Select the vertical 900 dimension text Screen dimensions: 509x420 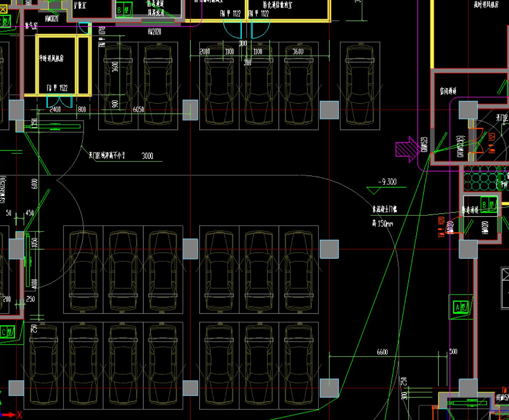[x=115, y=104]
